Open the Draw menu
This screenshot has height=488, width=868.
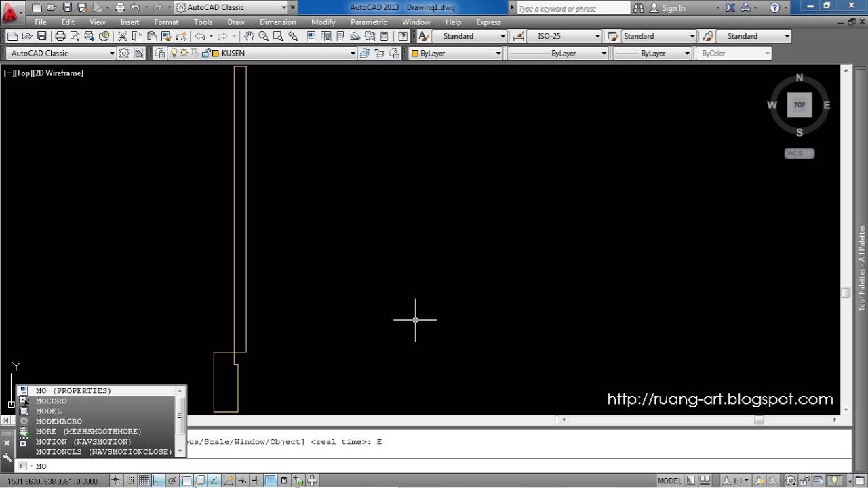coord(236,22)
